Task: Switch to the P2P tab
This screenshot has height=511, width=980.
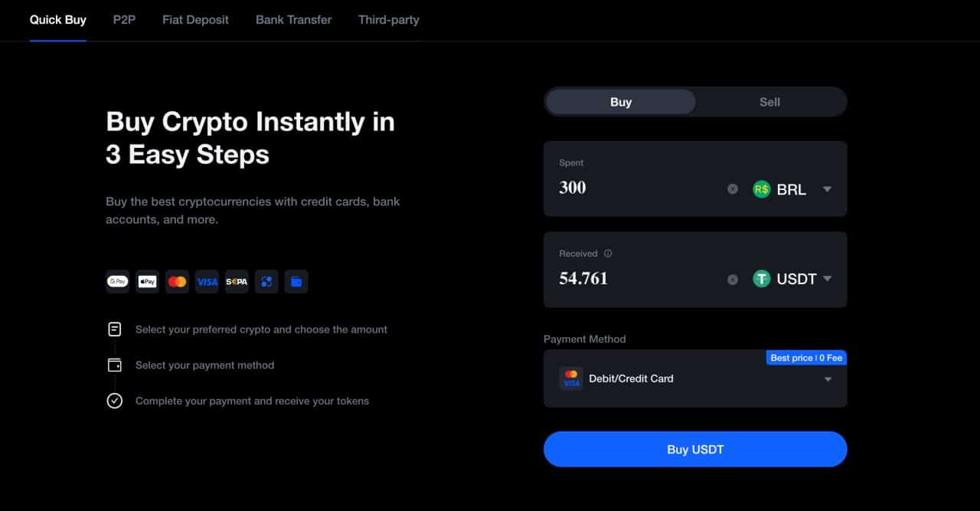Action: (123, 20)
